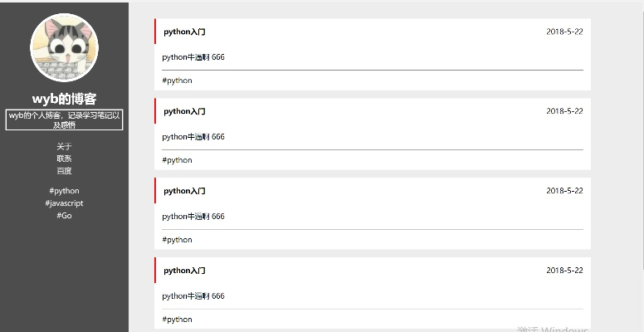Select the #python tag under fourth post

coord(177,320)
